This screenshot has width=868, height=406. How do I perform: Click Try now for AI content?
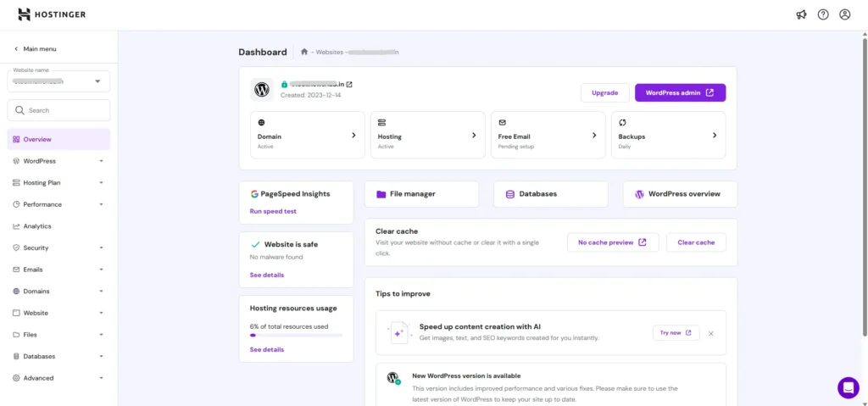pyautogui.click(x=676, y=333)
